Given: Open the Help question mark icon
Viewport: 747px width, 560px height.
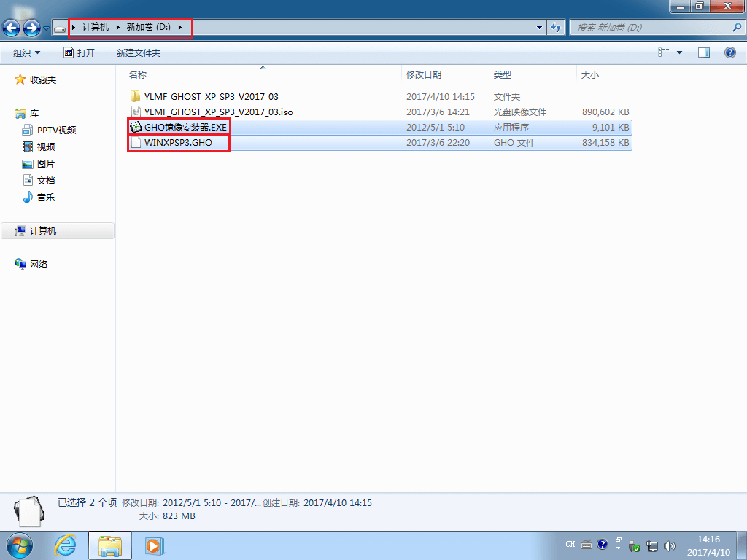Looking at the screenshot, I should coord(729,52).
